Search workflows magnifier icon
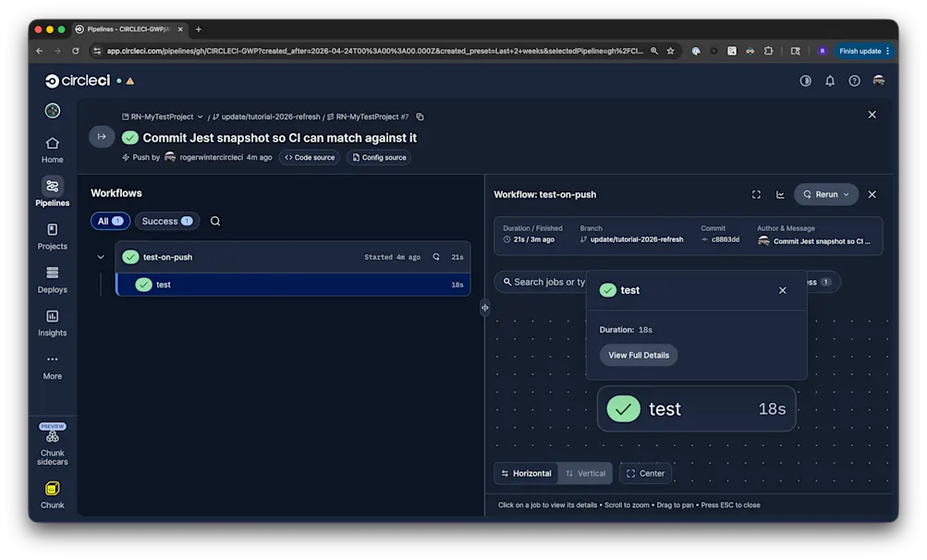 coord(215,221)
